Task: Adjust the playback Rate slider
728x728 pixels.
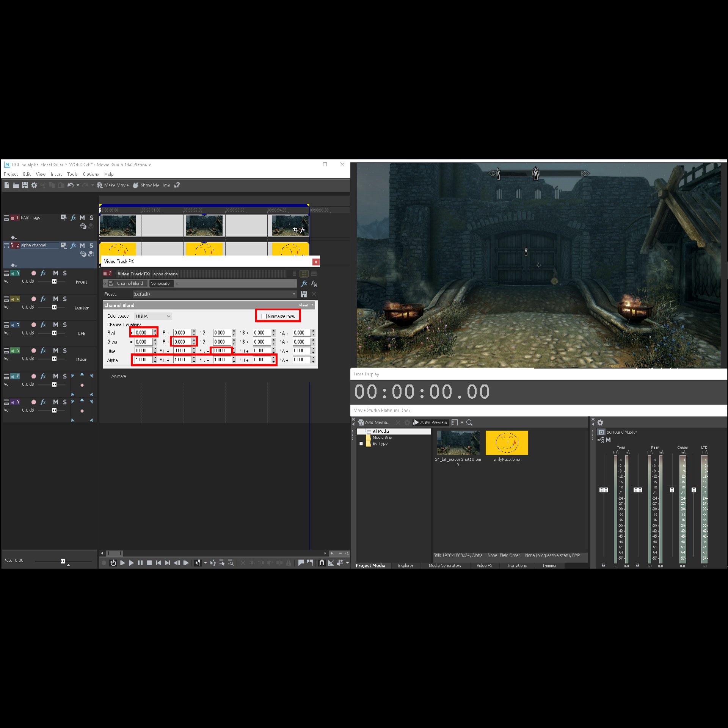Action: (x=63, y=561)
